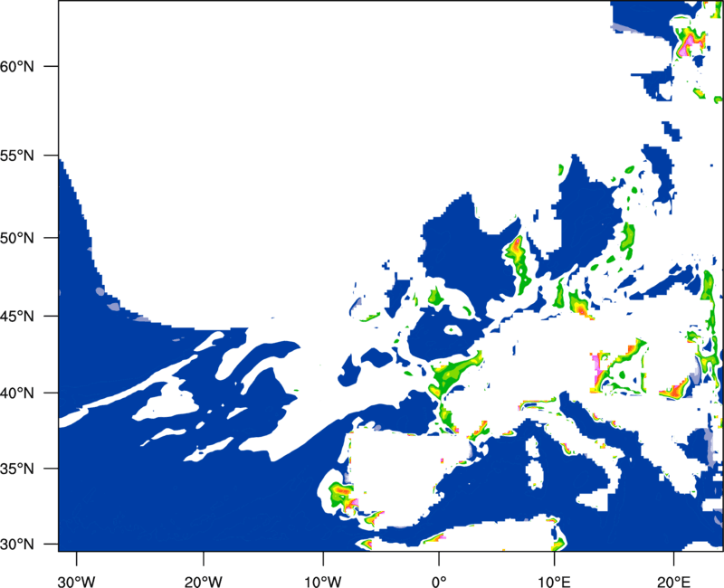The width and height of the screenshot is (724, 588).
Task: Click the 45°N latitude label
Action: click(17, 316)
